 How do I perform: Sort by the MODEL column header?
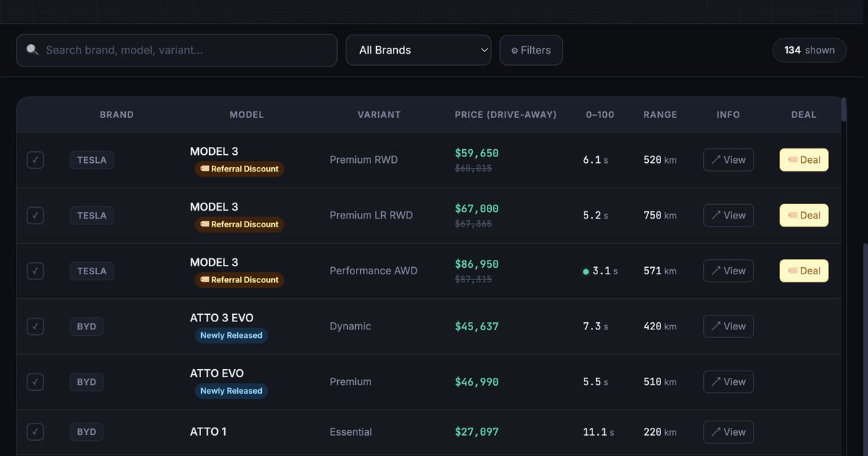[247, 114]
